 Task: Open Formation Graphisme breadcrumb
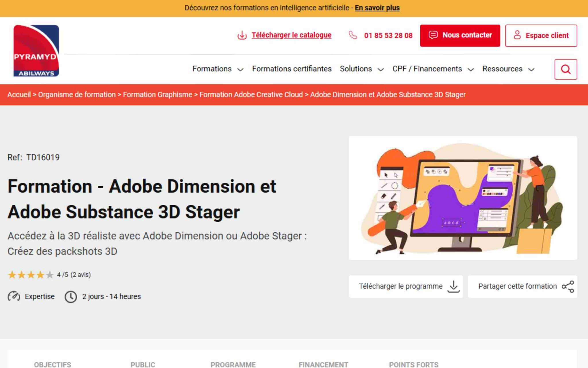(x=157, y=95)
